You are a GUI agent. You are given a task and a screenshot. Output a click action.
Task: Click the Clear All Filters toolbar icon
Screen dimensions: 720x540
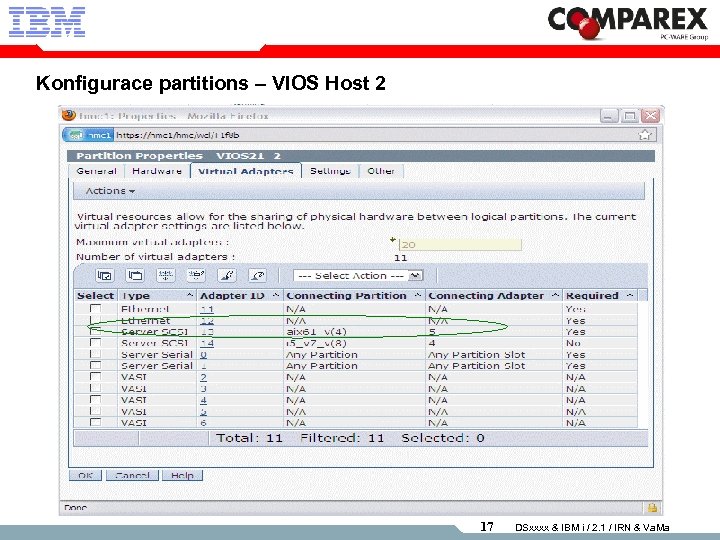(x=196, y=276)
